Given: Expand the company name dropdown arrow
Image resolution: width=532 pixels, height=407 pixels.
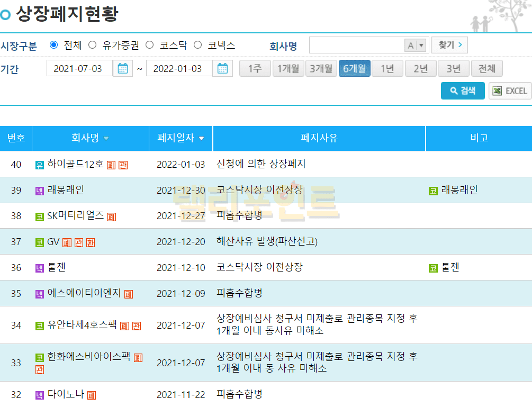Looking at the screenshot, I should click(x=421, y=46).
